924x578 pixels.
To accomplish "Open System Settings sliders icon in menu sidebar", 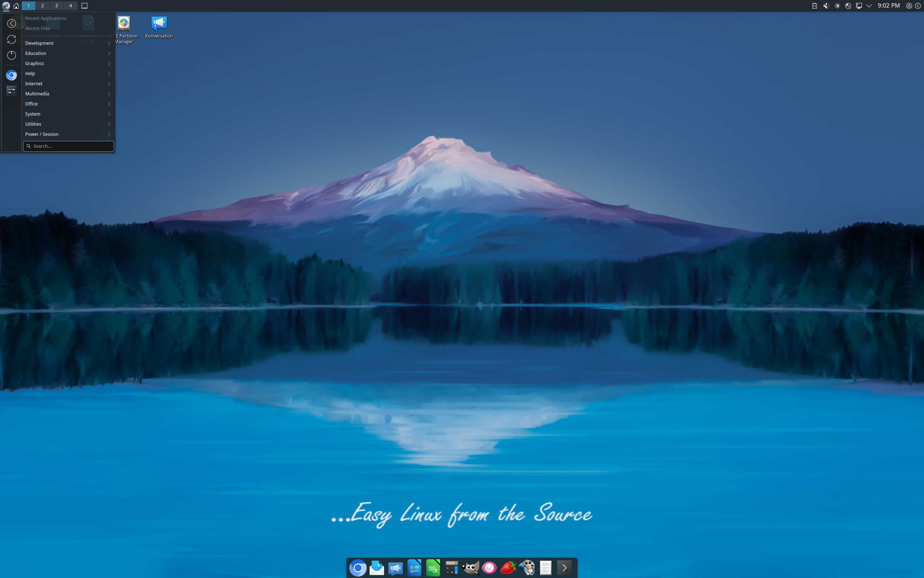I will pyautogui.click(x=12, y=91).
